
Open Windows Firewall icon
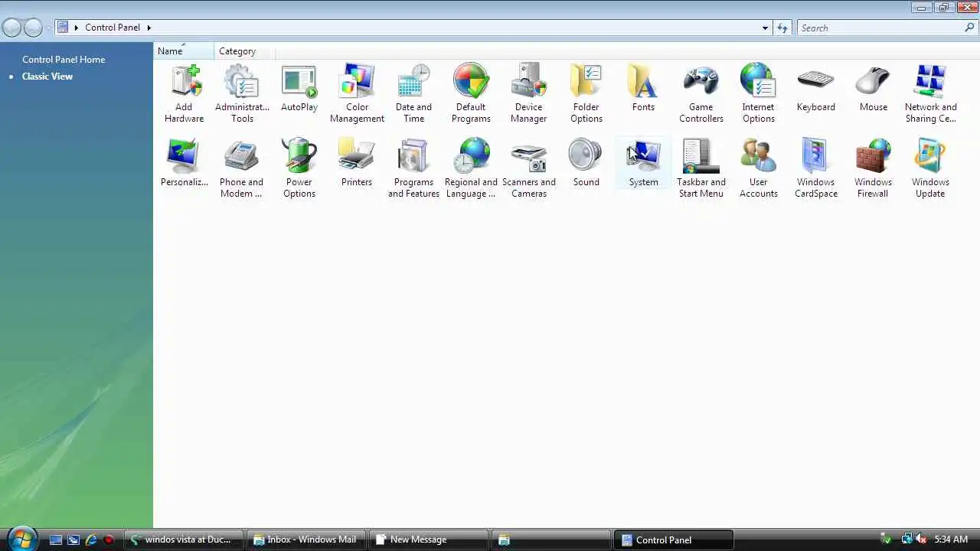pos(873,168)
